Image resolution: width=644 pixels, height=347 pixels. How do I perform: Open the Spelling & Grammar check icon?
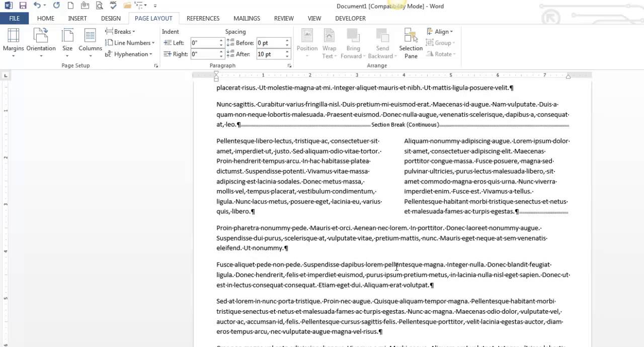click(x=113, y=6)
